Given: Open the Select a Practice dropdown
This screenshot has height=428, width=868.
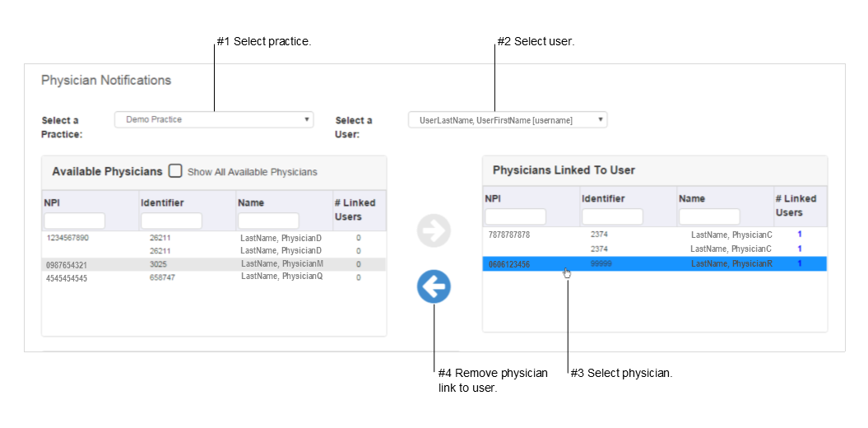Looking at the screenshot, I should pyautogui.click(x=214, y=119).
